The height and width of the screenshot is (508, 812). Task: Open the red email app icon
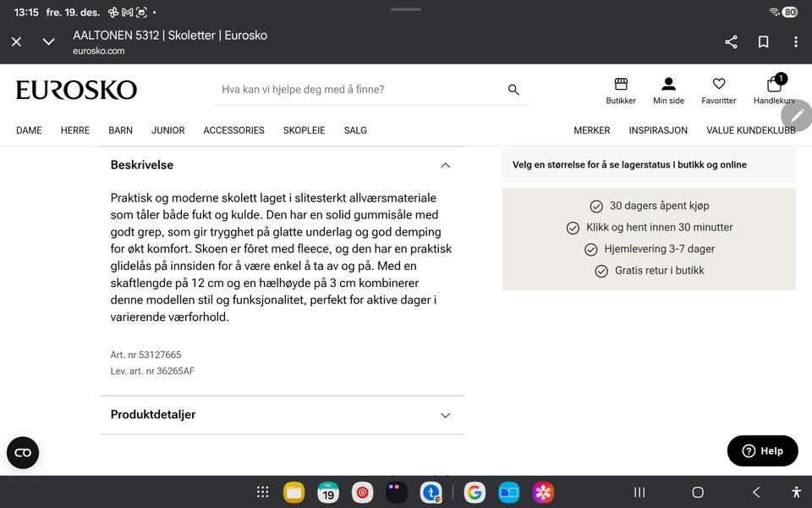tap(363, 493)
